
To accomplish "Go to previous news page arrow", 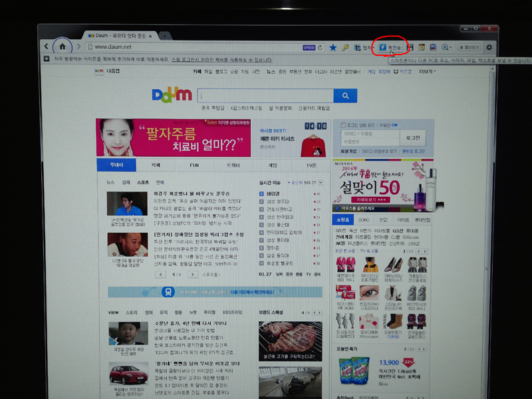I will coord(160,274).
